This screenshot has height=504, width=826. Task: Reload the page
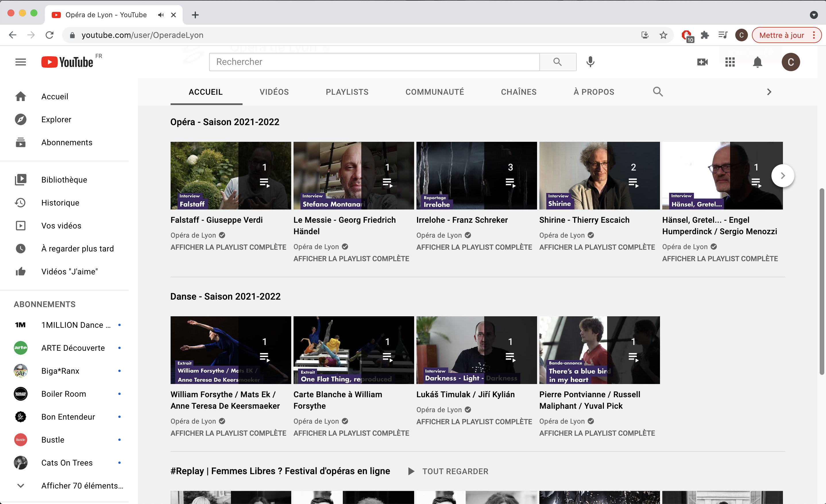click(x=50, y=35)
